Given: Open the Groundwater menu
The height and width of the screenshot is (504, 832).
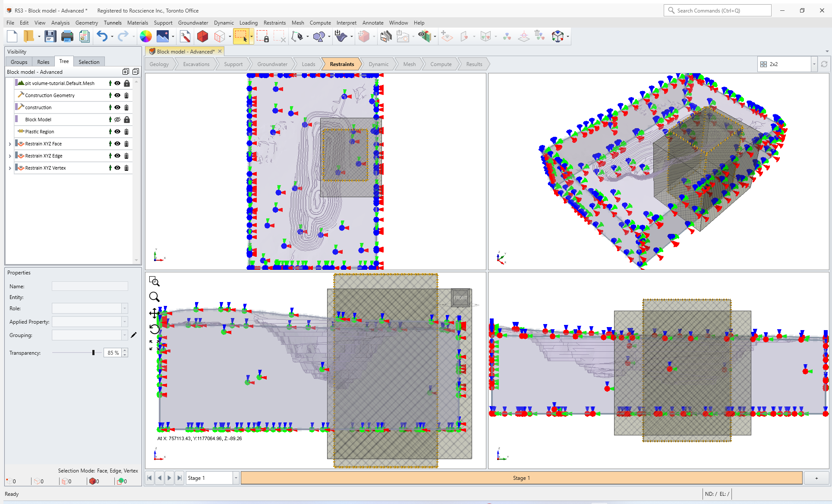Looking at the screenshot, I should click(193, 23).
